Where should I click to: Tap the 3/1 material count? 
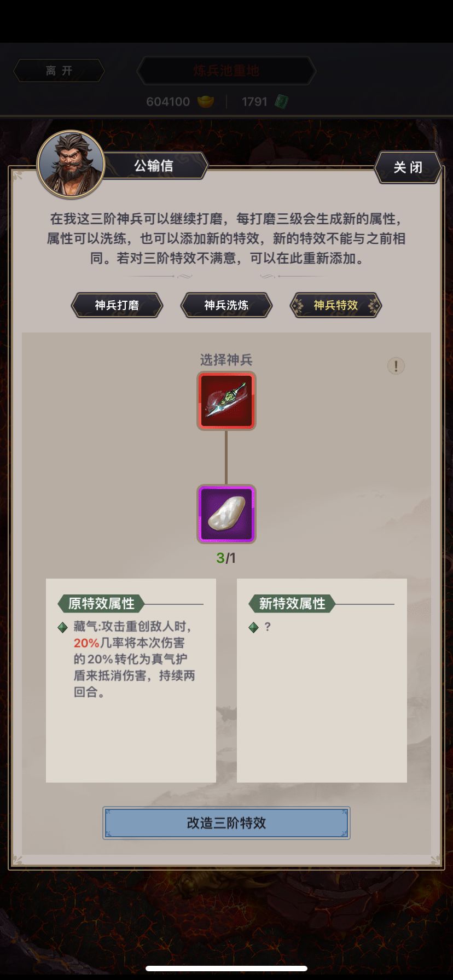pos(226,558)
